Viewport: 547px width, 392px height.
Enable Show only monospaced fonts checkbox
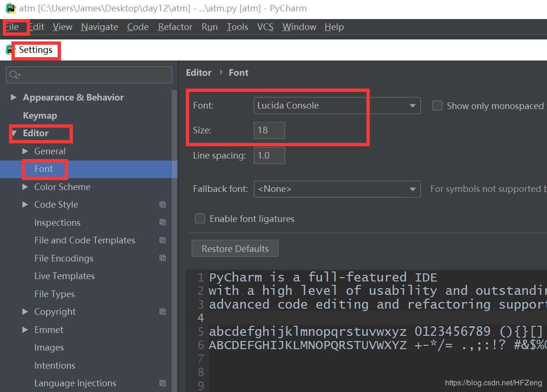click(437, 106)
